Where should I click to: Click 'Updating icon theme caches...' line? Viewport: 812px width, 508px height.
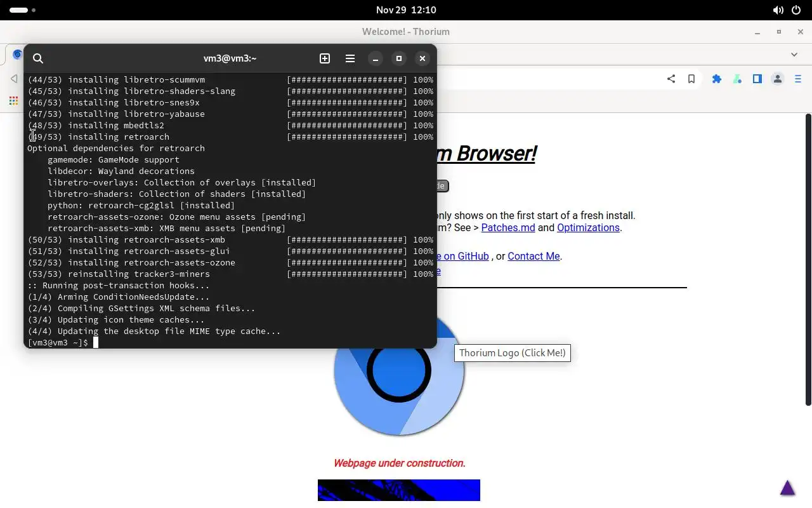[x=116, y=319]
